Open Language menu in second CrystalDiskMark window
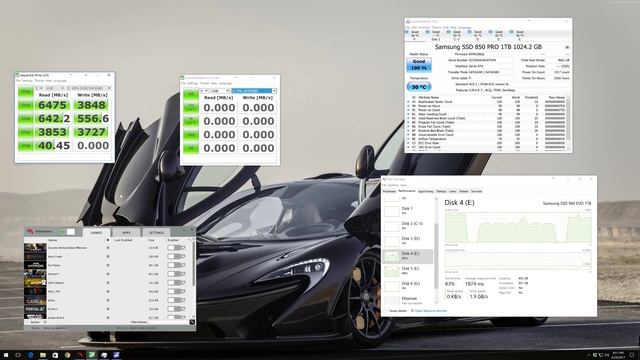640x360 pixels. 226,83
